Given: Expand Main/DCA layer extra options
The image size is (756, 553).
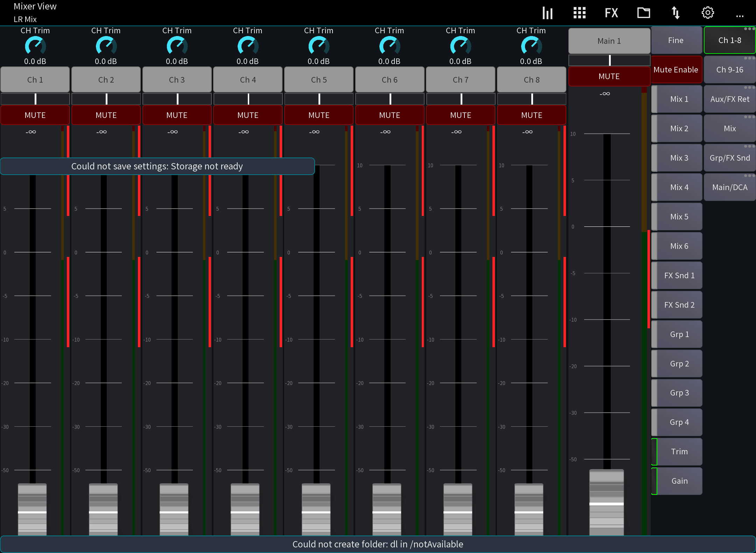Looking at the screenshot, I should click(749, 175).
